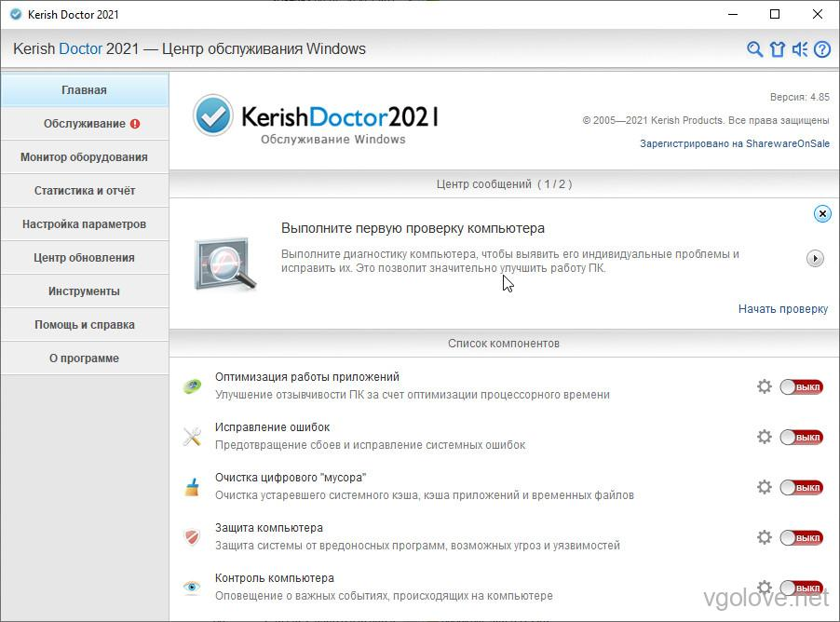Click the wrench error-fixing component icon
Screen dimensions: 840x622
pos(193,436)
